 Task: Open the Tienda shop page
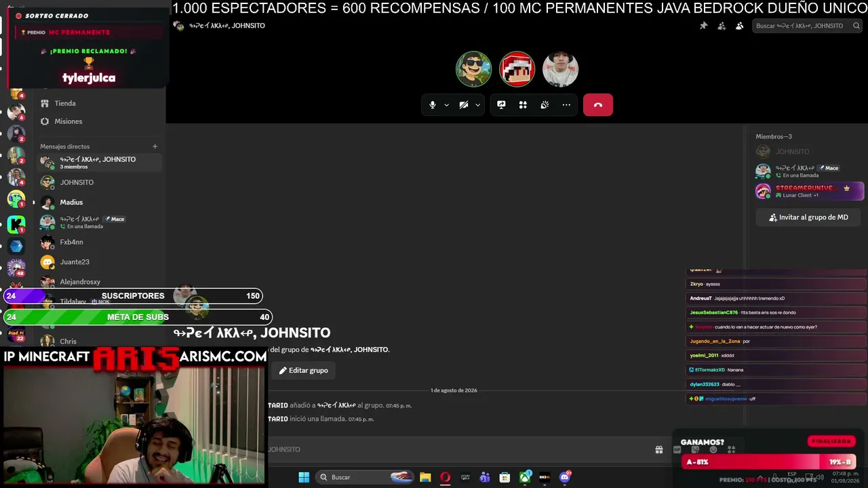100,104
